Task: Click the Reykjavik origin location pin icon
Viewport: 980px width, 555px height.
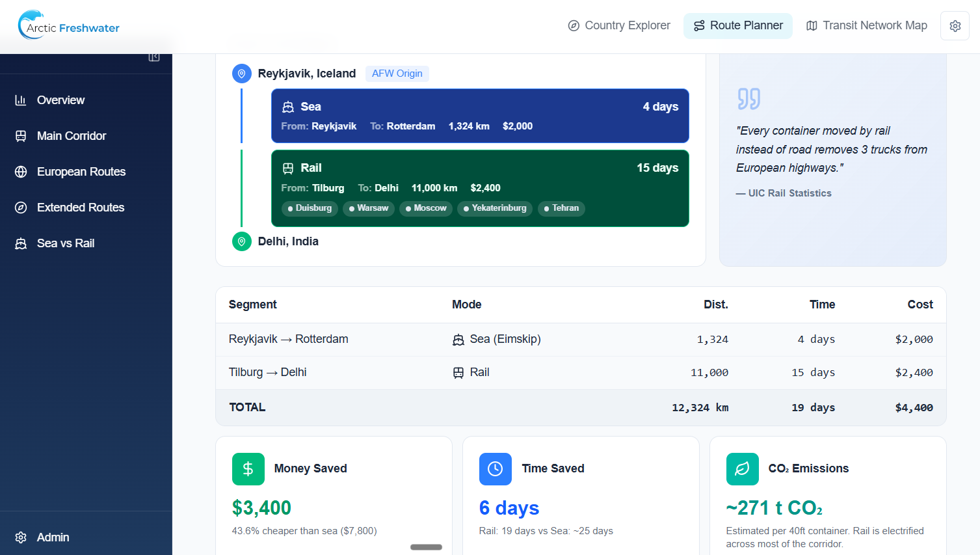Action: point(241,74)
